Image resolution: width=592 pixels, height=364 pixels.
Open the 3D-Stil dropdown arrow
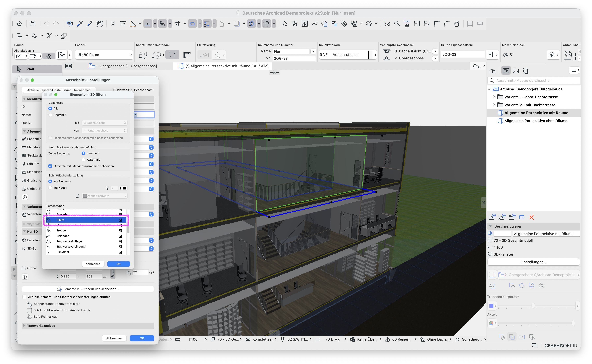[x=151, y=249]
